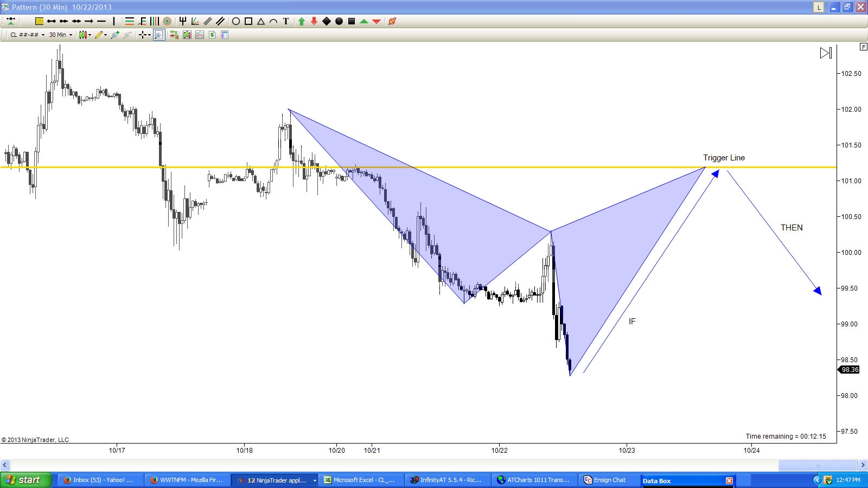Select the ruler drawing tool
Screen dimensions: 868x488
pos(39,21)
